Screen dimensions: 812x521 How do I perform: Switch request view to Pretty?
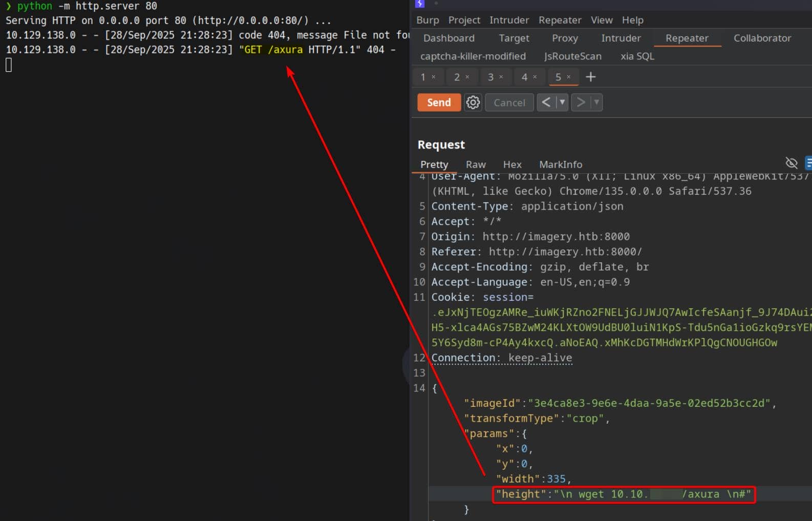tap(434, 164)
